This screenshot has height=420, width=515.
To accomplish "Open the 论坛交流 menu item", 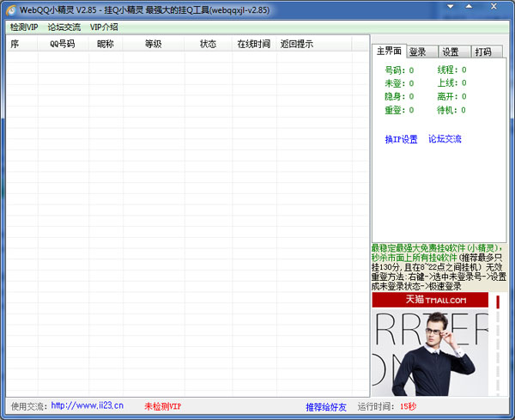I will pyautogui.click(x=64, y=27).
